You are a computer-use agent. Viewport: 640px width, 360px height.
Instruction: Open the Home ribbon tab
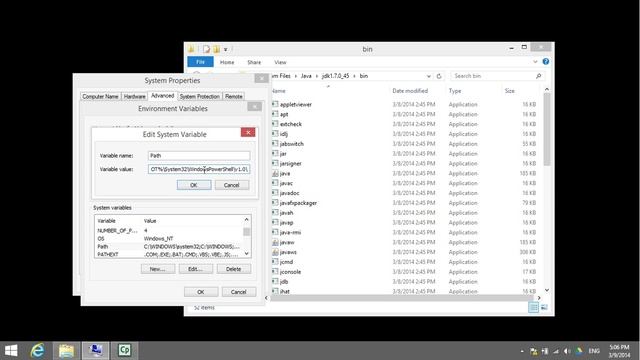point(227,62)
